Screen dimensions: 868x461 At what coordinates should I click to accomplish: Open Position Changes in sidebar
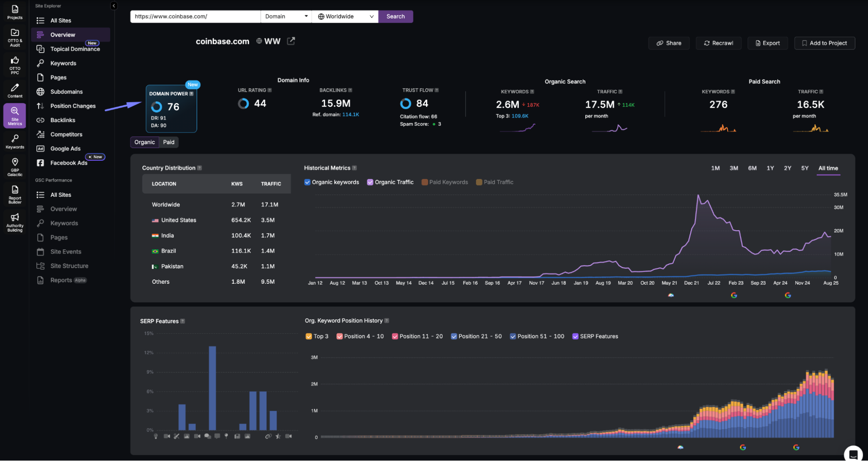(x=70, y=106)
